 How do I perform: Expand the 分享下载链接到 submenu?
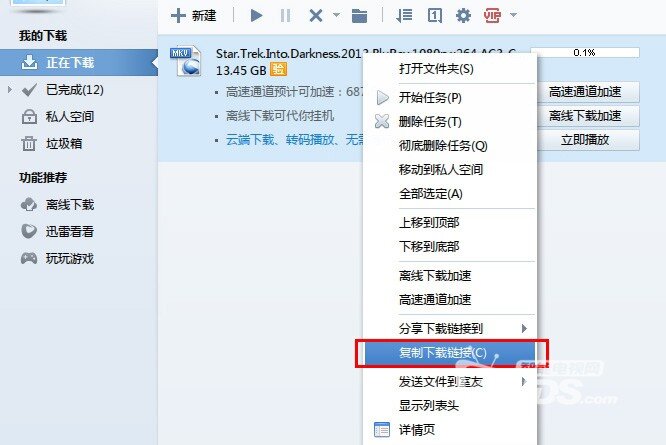pos(450,329)
